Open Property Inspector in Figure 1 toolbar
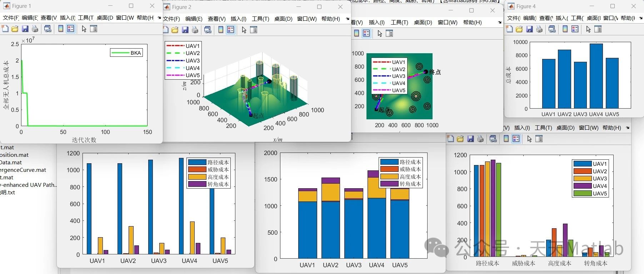 94,29
